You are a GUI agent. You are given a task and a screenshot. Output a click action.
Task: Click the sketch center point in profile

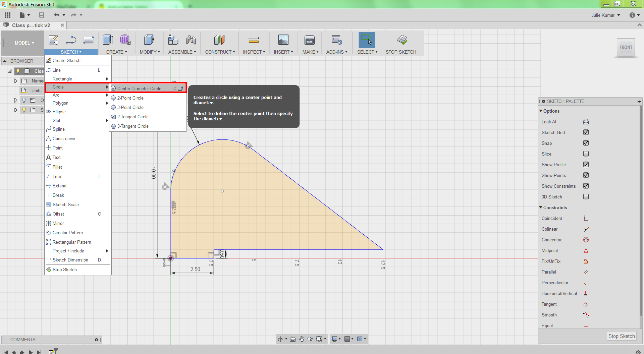tap(222, 191)
